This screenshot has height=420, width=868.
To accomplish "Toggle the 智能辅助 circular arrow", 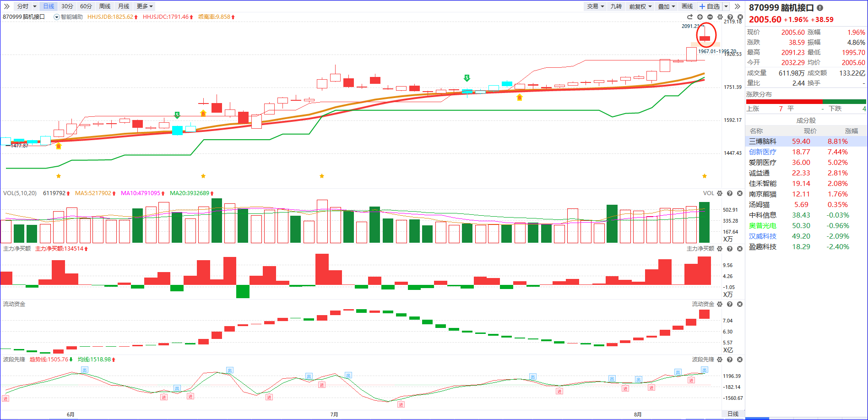I will (x=57, y=17).
